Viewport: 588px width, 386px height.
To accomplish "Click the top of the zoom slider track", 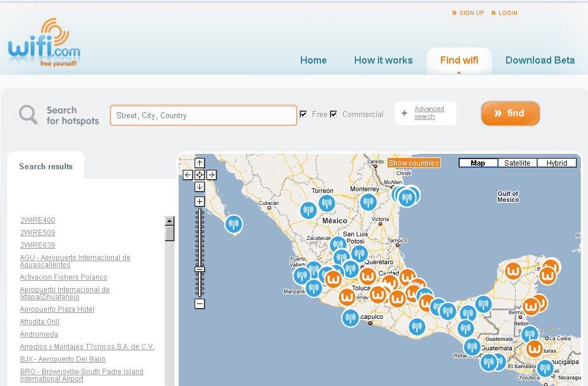I will 199,211.
